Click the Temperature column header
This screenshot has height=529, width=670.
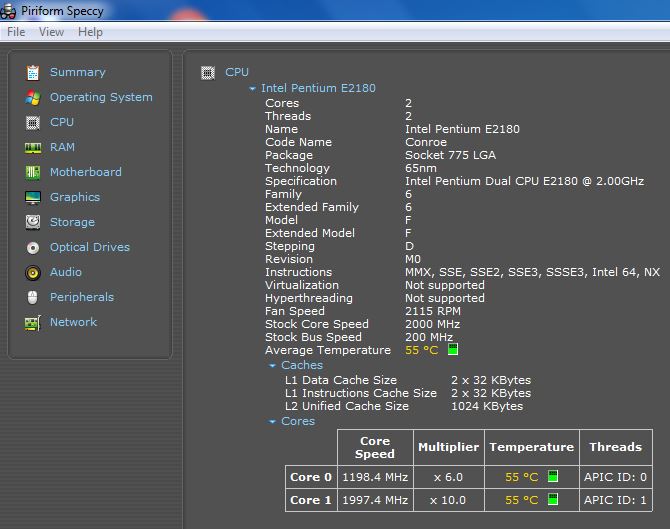(532, 447)
